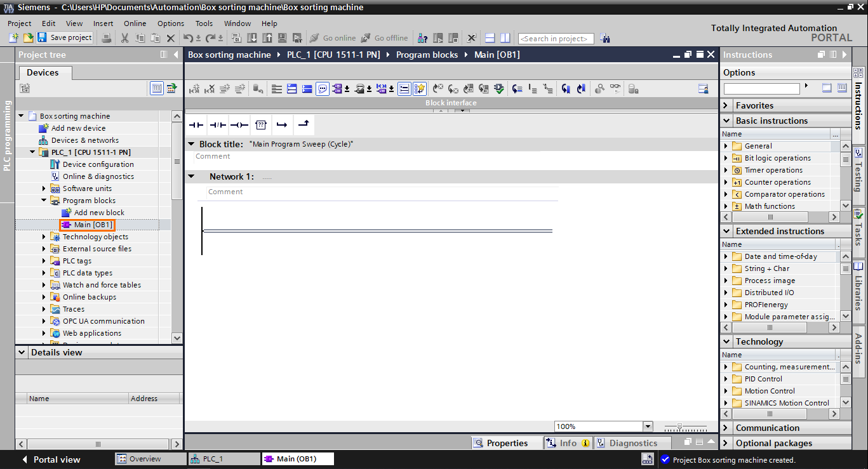Click the Undo arrow icon
This screenshot has height=469, width=868.
pyautogui.click(x=188, y=38)
